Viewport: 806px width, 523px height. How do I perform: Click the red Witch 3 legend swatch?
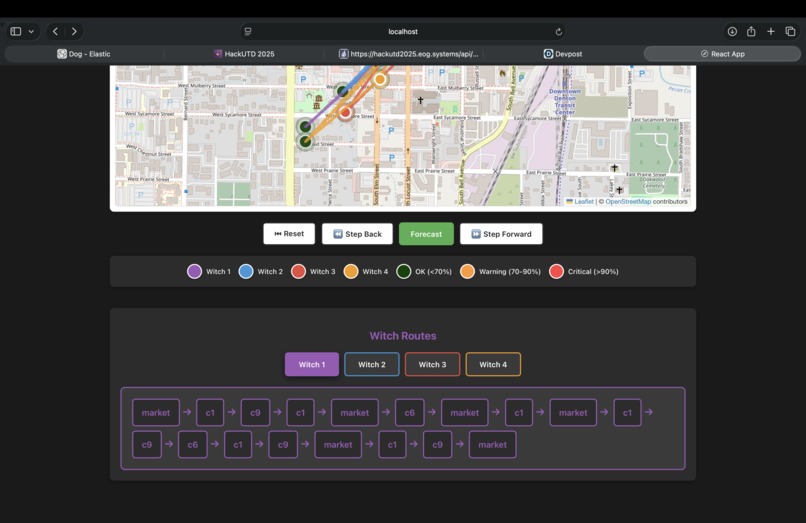pos(298,272)
